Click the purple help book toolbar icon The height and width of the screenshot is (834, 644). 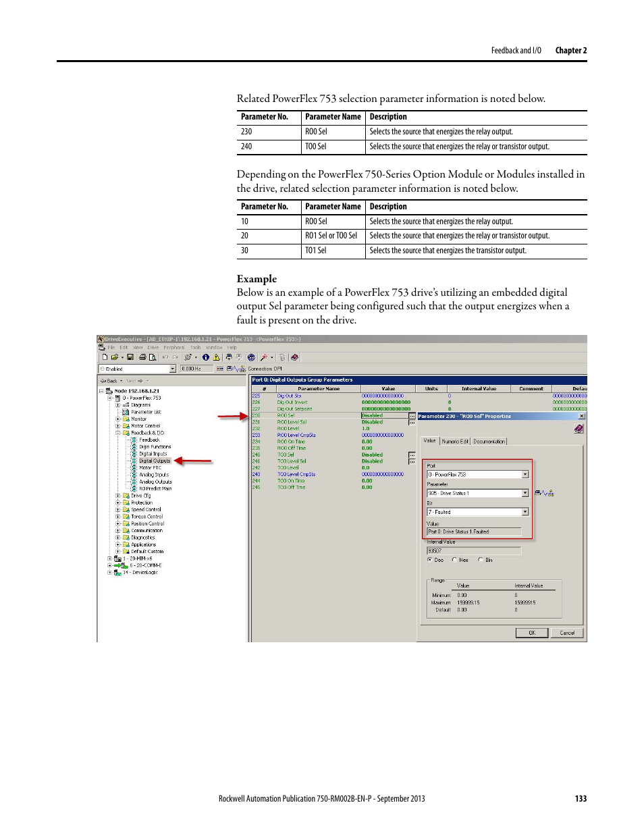[294, 357]
